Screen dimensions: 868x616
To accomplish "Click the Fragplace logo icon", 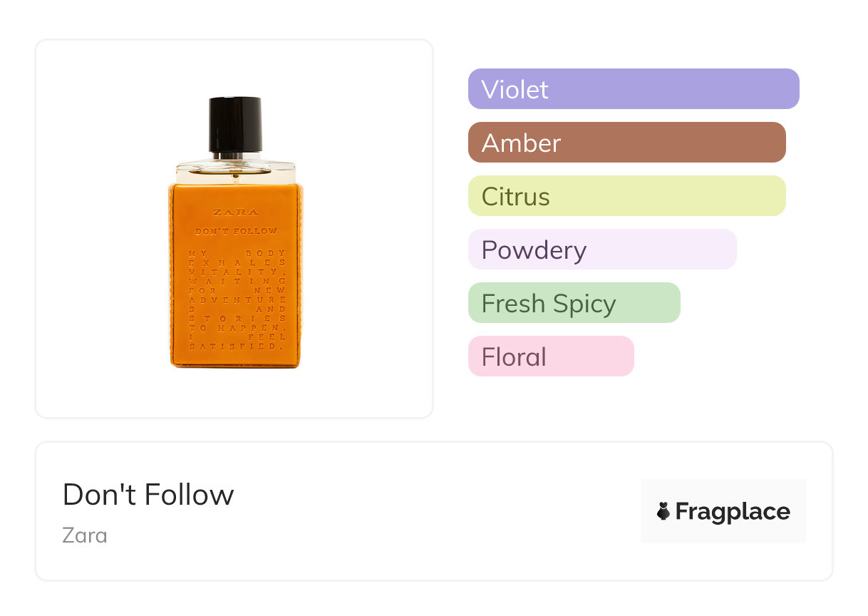I will [x=663, y=511].
